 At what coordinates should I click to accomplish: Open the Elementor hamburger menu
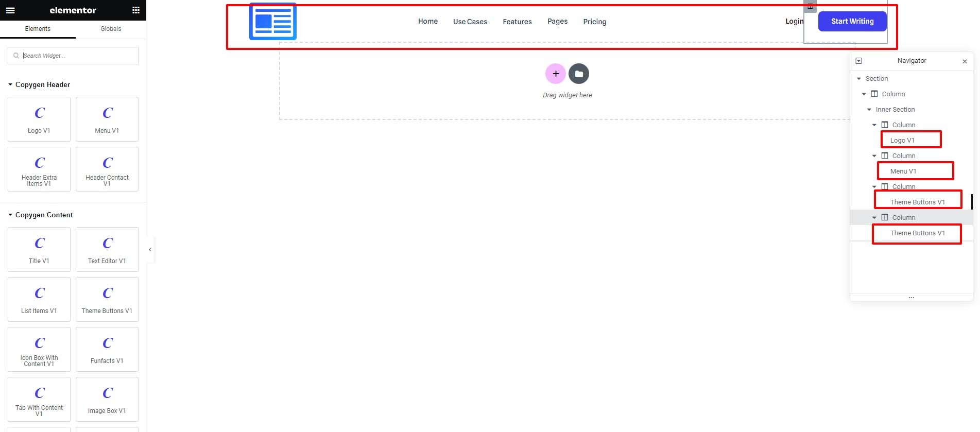pyautogui.click(x=10, y=10)
